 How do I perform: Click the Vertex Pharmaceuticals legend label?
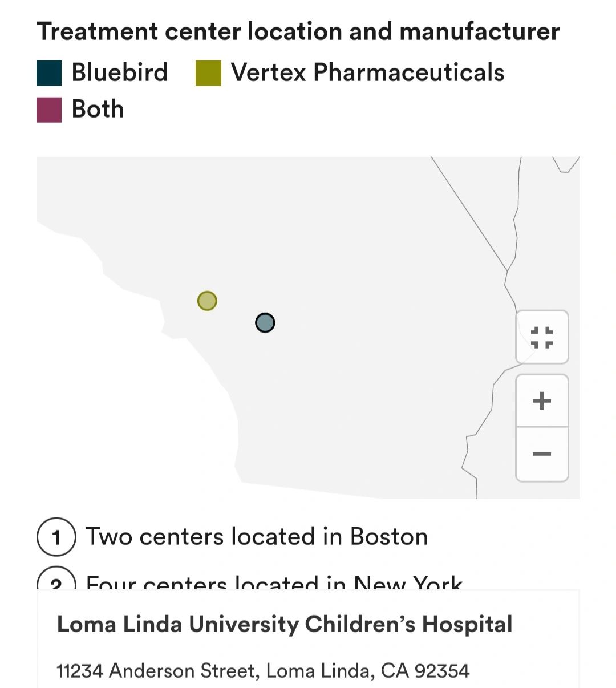[x=367, y=72]
